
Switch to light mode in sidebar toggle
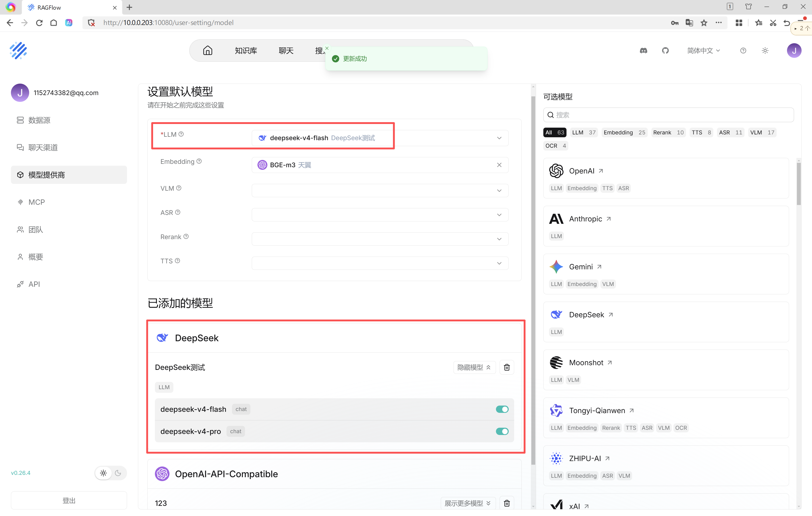104,473
